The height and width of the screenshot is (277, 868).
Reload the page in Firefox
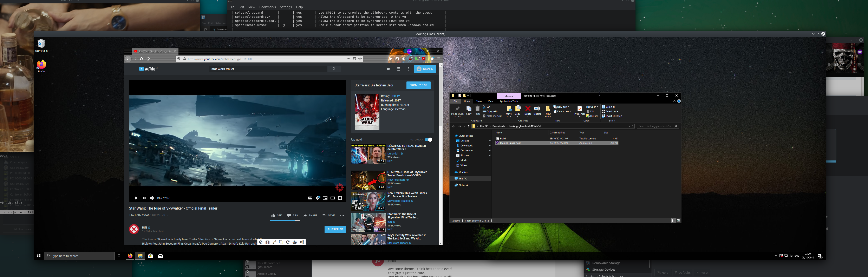tap(142, 59)
